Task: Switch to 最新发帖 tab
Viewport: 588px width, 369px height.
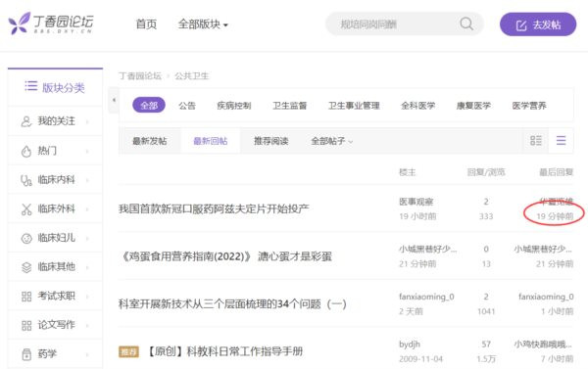Action: [x=149, y=141]
